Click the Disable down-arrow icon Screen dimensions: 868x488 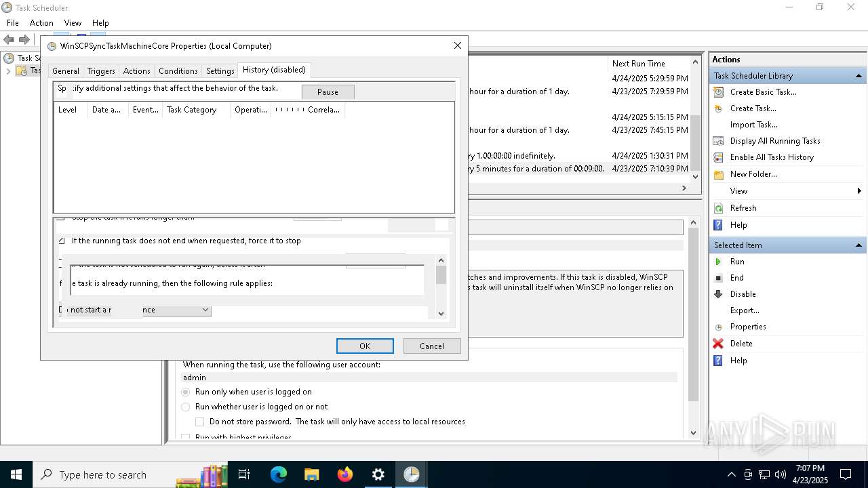point(718,294)
